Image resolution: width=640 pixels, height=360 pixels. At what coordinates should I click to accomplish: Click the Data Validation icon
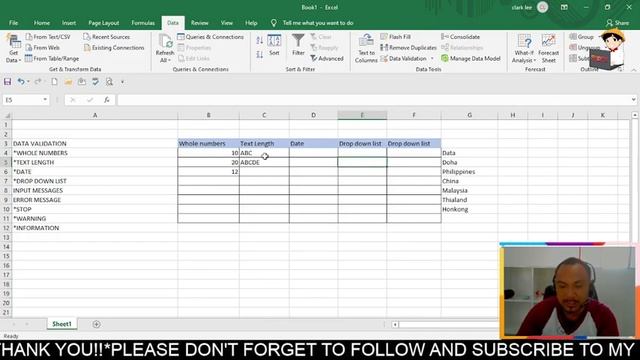[x=384, y=59]
